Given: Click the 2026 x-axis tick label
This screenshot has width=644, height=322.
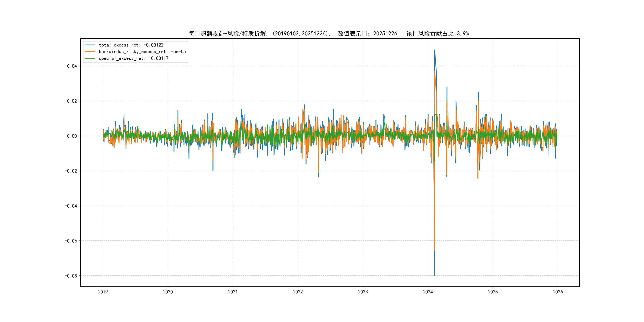Looking at the screenshot, I should click(x=558, y=292).
